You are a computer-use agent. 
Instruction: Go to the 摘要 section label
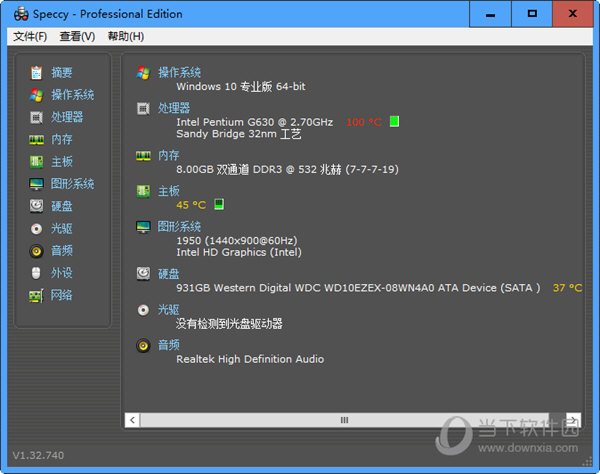(x=62, y=73)
